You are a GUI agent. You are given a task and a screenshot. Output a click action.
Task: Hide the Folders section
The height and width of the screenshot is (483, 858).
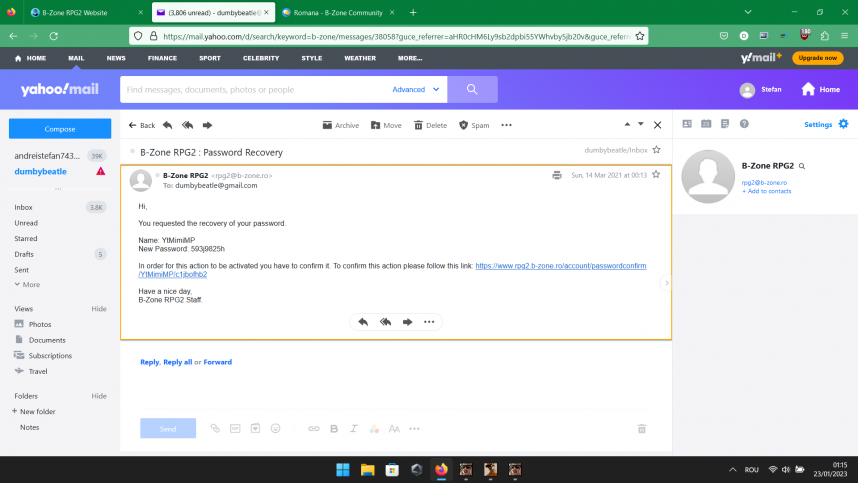[99, 396]
